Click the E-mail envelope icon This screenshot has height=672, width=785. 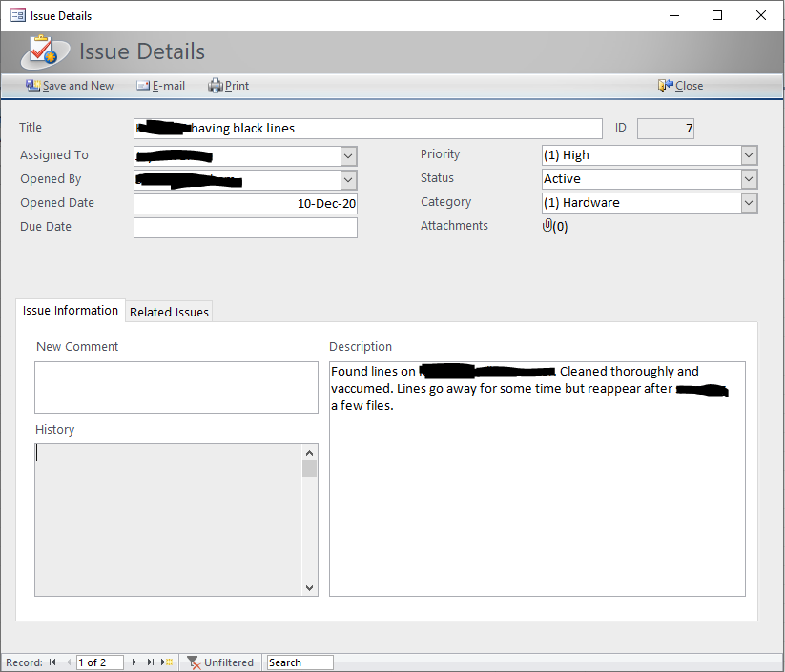pos(143,86)
